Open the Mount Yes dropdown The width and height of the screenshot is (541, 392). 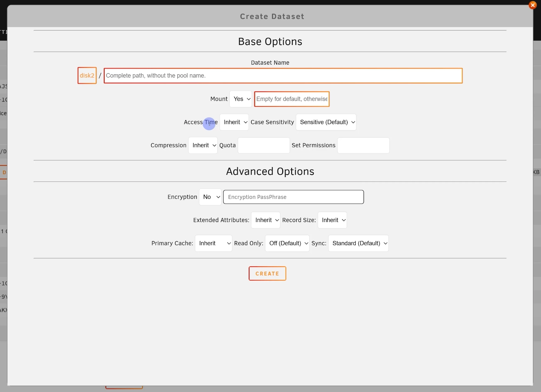[241, 99]
